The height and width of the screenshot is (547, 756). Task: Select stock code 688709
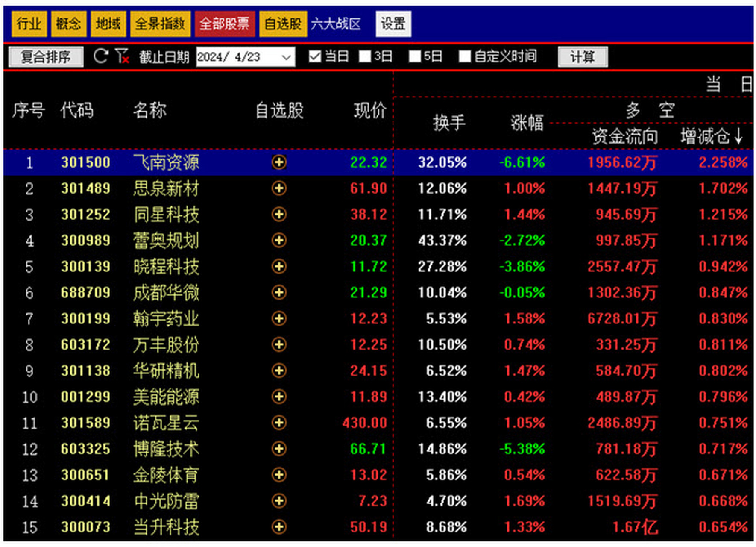85,293
